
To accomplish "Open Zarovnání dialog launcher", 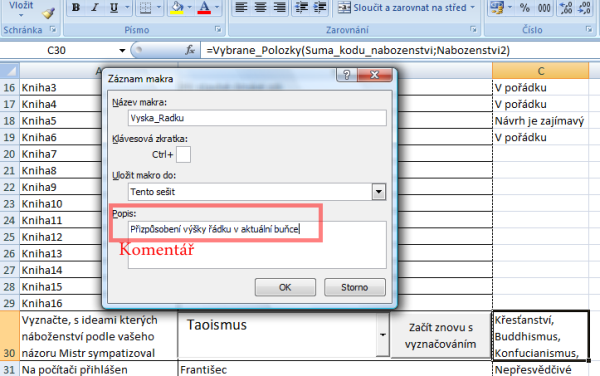I will [473, 29].
